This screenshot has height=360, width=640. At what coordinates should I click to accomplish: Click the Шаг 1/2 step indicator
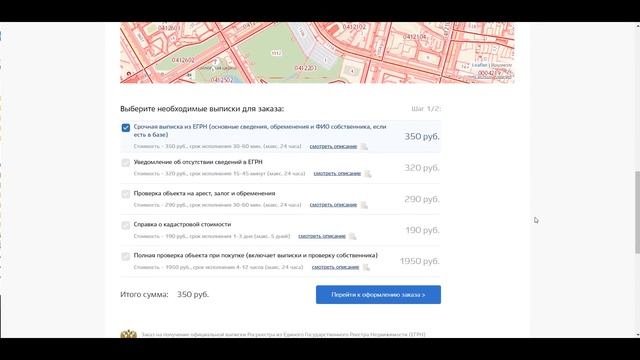pos(426,109)
